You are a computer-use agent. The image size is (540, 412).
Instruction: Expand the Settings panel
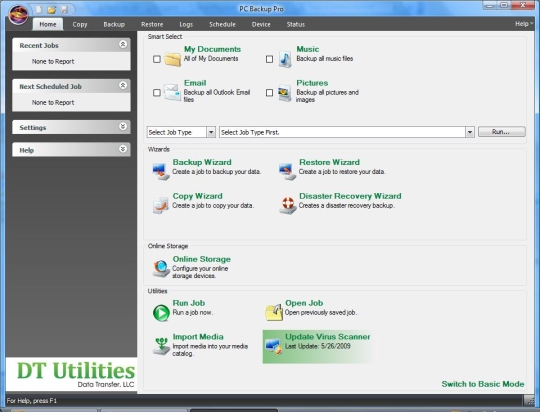pos(123,126)
